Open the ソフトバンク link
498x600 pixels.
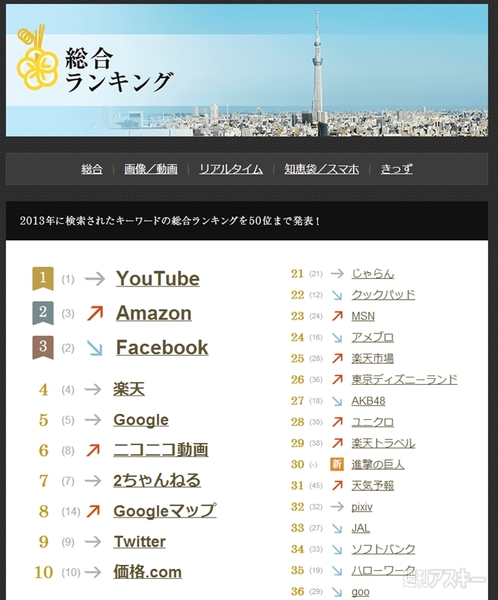[383, 549]
